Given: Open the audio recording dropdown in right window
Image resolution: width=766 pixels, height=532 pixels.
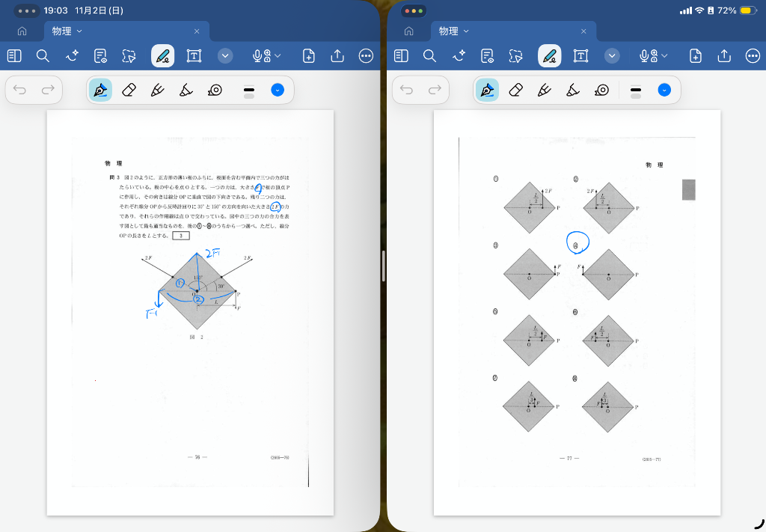Looking at the screenshot, I should tap(652, 56).
